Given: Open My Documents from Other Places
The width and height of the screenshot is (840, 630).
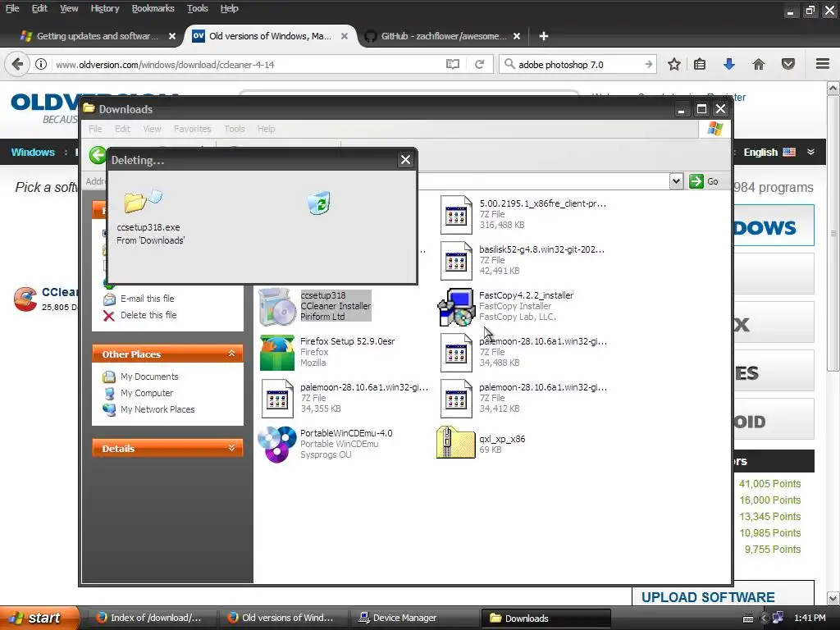Looking at the screenshot, I should click(x=149, y=377).
